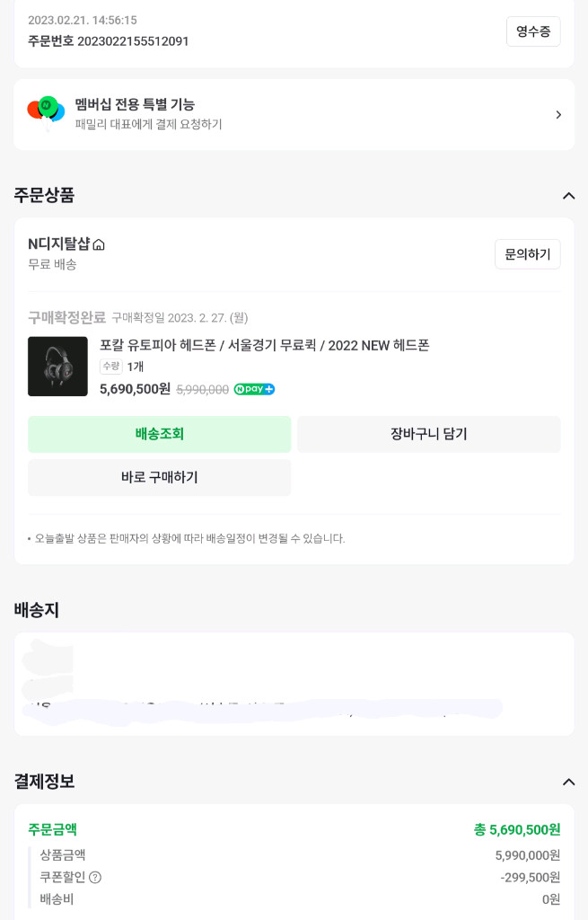
Task: Click the 수량 quantity badge icon
Action: [x=110, y=366]
